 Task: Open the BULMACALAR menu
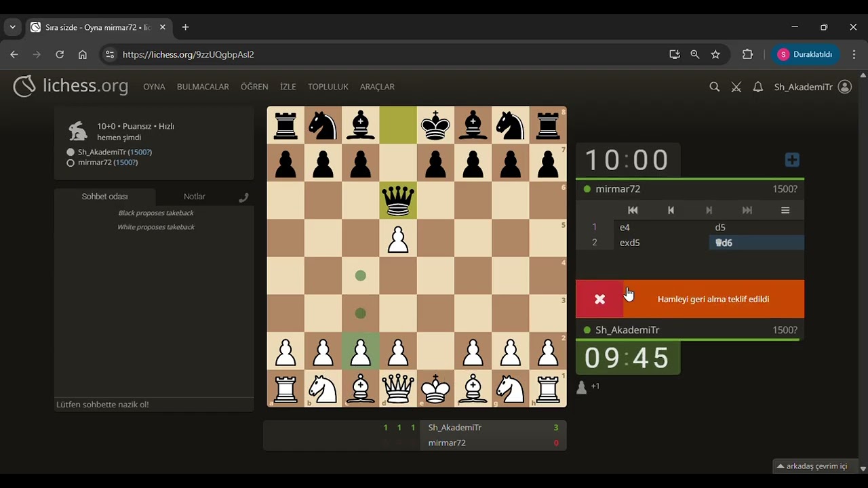(203, 87)
